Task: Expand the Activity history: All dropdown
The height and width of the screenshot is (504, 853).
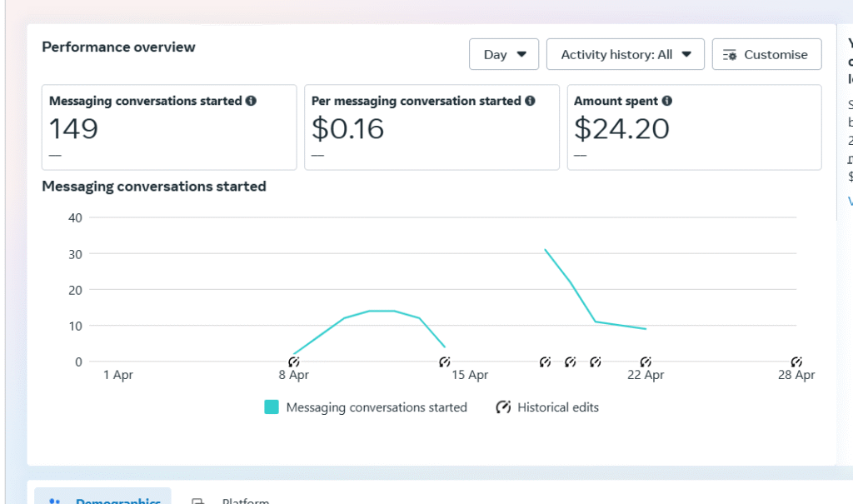Action: click(626, 54)
